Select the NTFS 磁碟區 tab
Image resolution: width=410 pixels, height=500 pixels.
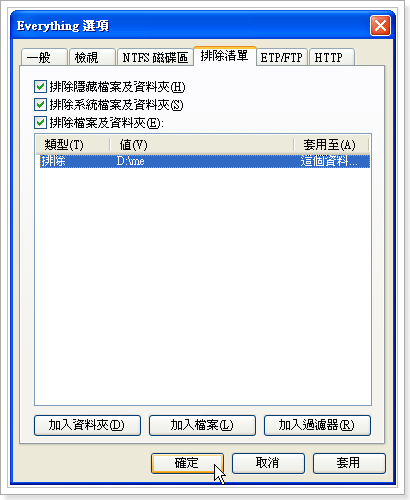click(x=155, y=57)
